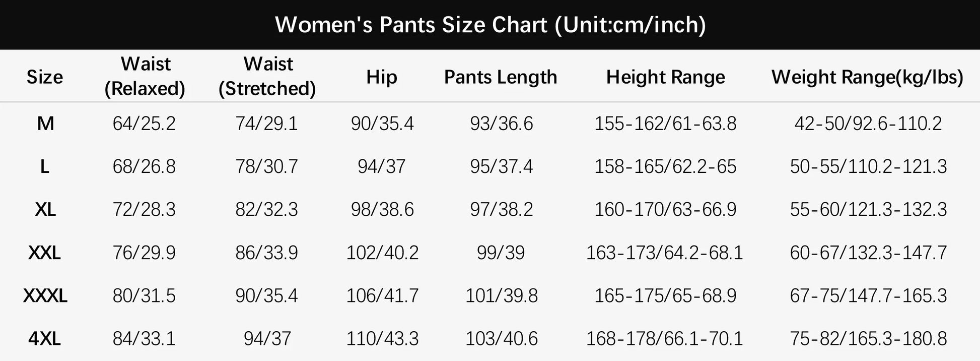Click the XL size row label

click(x=45, y=209)
